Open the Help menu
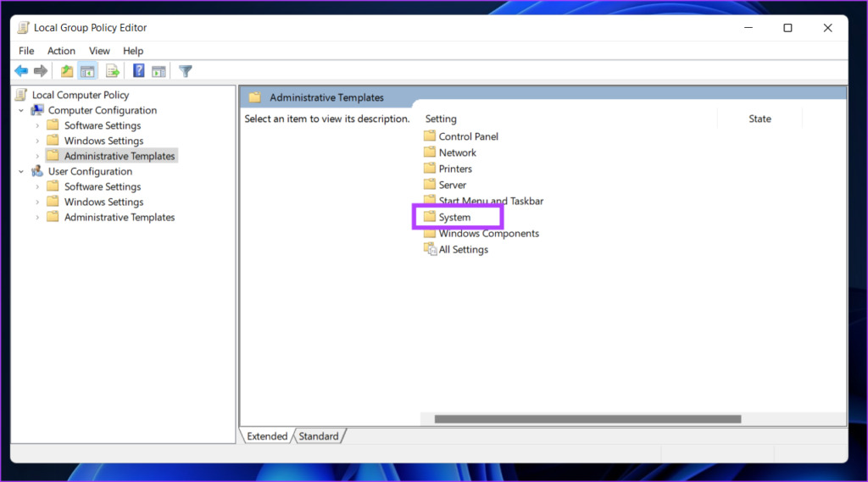Screen dimensions: 868x482 (133, 50)
